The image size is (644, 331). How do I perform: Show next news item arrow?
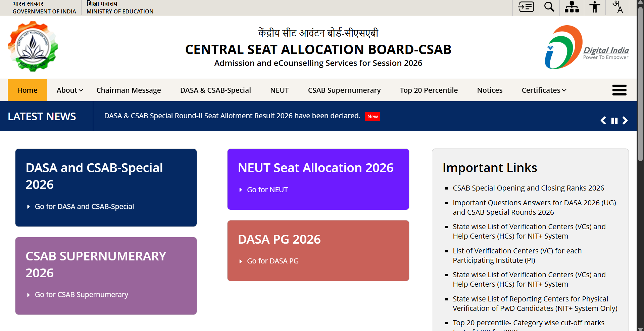pyautogui.click(x=625, y=121)
